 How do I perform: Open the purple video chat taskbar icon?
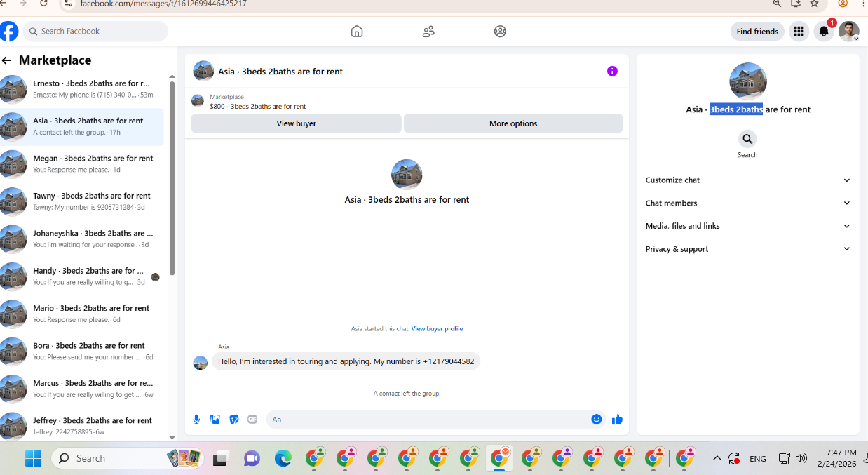[252, 458]
